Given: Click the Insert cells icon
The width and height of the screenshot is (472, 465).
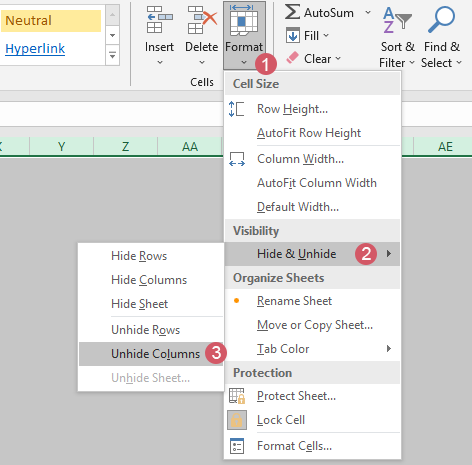Looking at the screenshot, I should click(x=160, y=20).
